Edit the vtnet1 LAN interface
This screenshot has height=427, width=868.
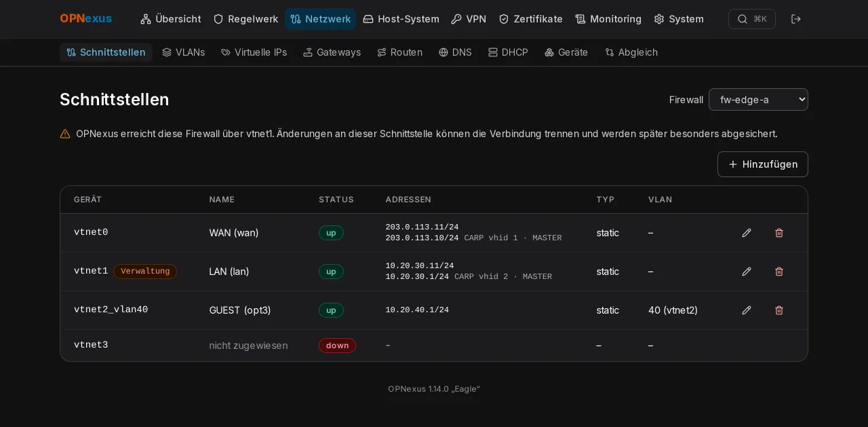click(747, 272)
